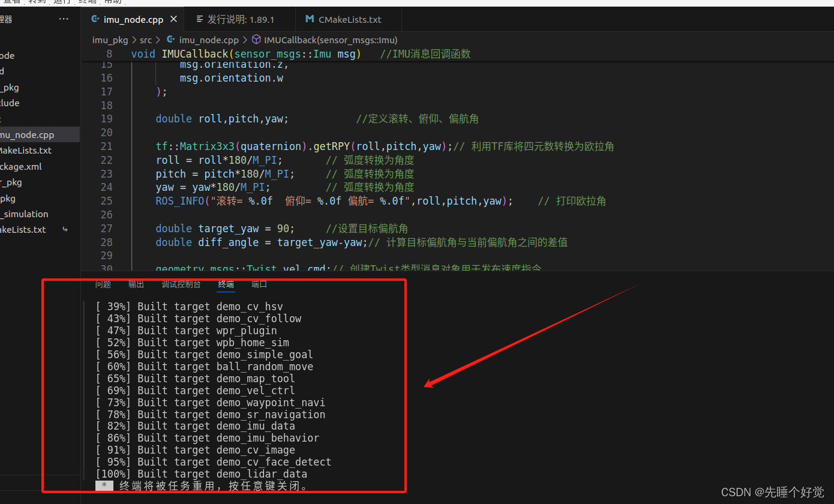Click the asterisk marker in last terminal line
The image size is (834, 504).
tap(104, 486)
